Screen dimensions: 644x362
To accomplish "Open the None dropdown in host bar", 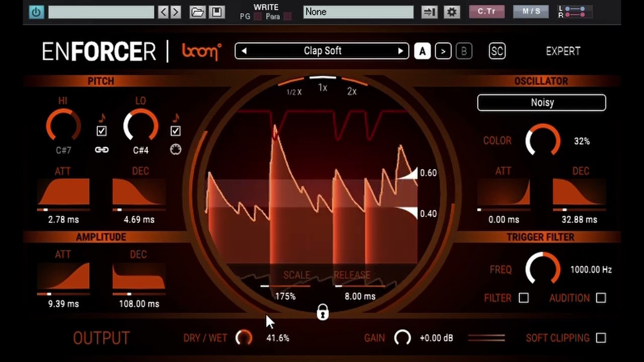I will (x=358, y=12).
